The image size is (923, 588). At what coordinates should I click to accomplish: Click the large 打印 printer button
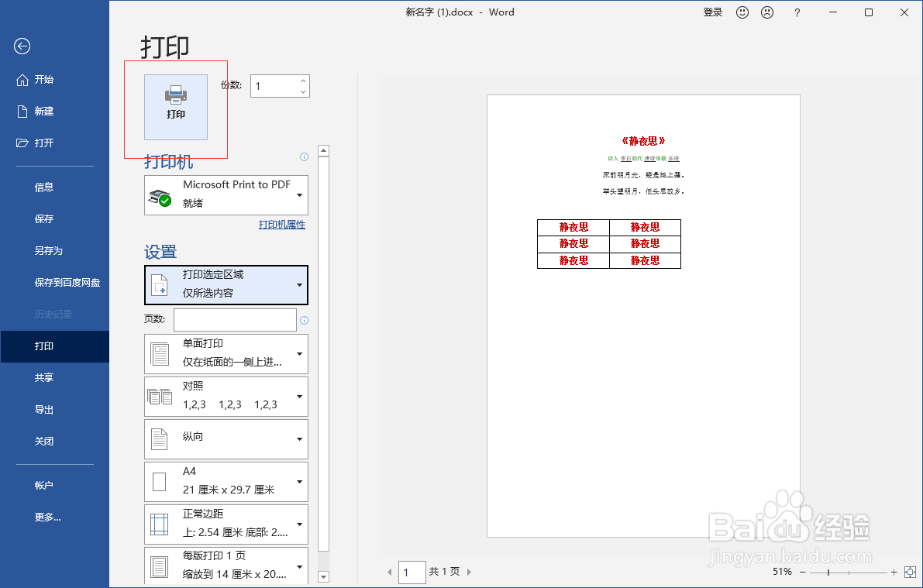[176, 107]
